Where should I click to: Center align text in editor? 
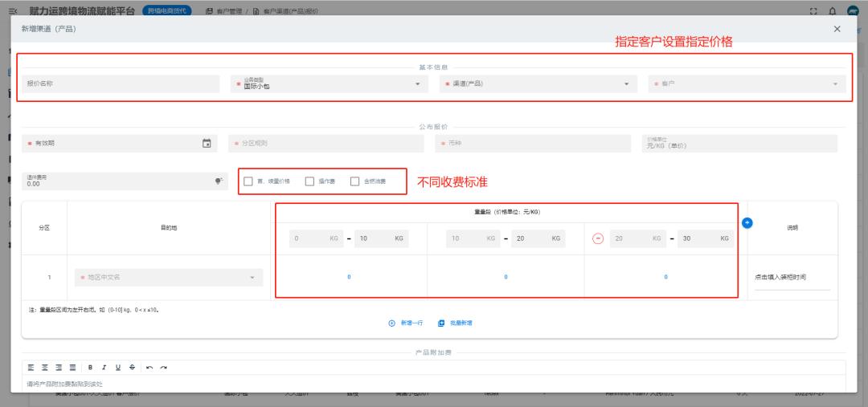tap(45, 367)
